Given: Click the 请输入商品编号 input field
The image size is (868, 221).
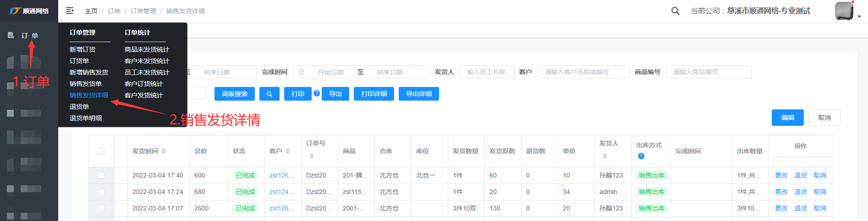Looking at the screenshot, I should click(x=710, y=72).
